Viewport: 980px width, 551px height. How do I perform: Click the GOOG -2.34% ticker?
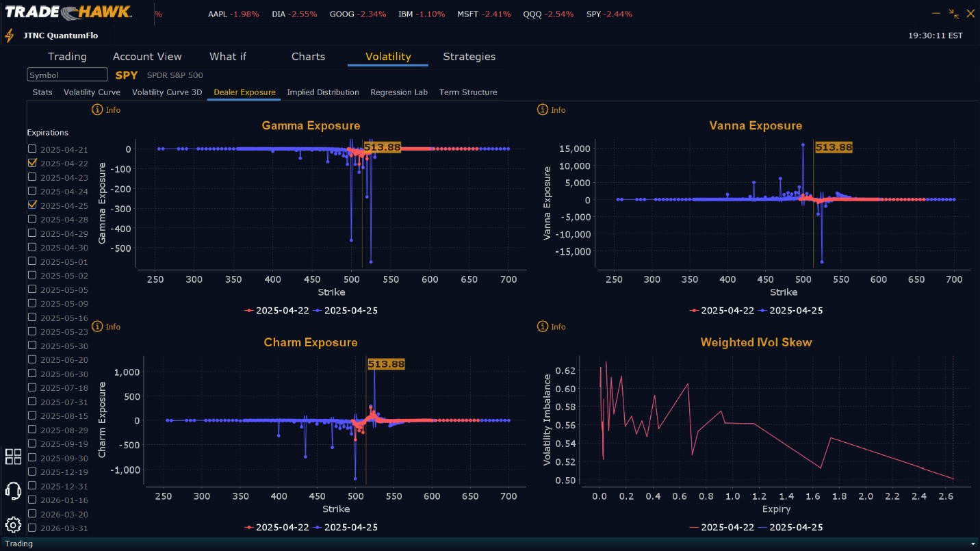pyautogui.click(x=358, y=14)
